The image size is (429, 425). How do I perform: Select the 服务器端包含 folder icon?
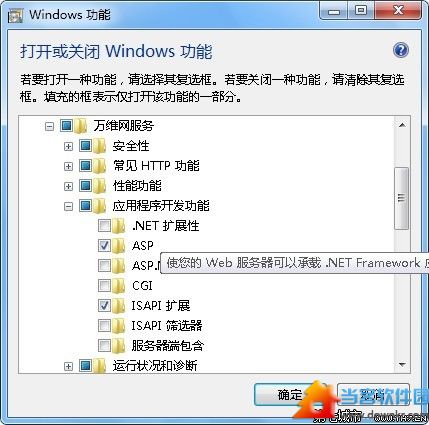(118, 346)
